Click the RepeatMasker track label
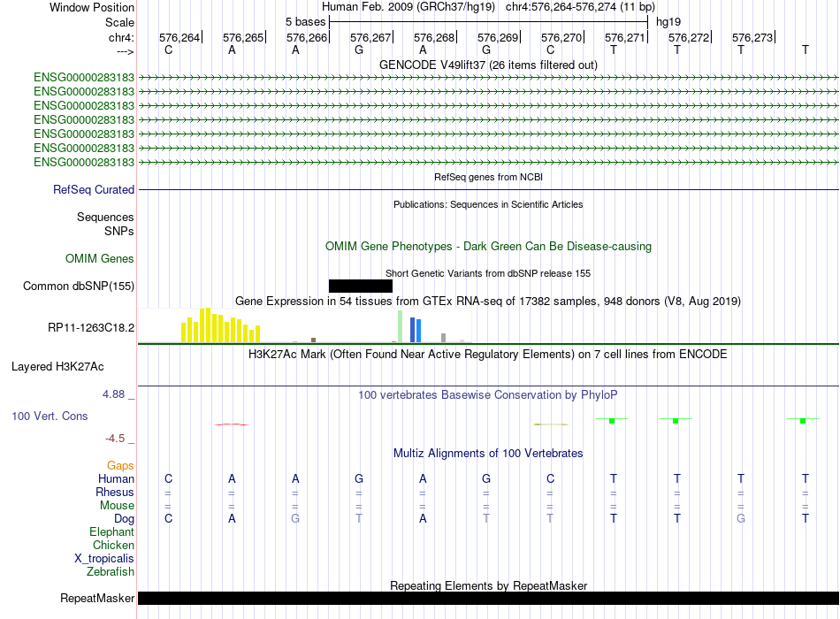The image size is (840, 619). 97,598
